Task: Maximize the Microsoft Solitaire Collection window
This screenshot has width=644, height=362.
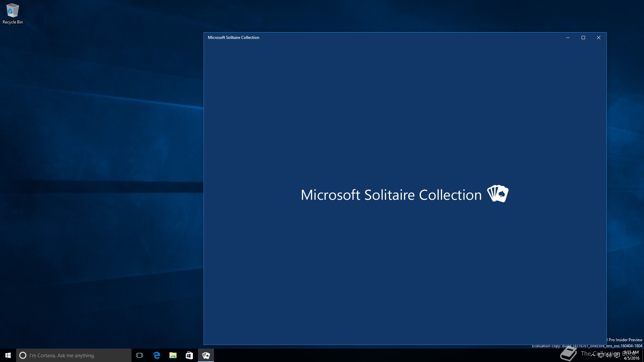Action: 583,38
